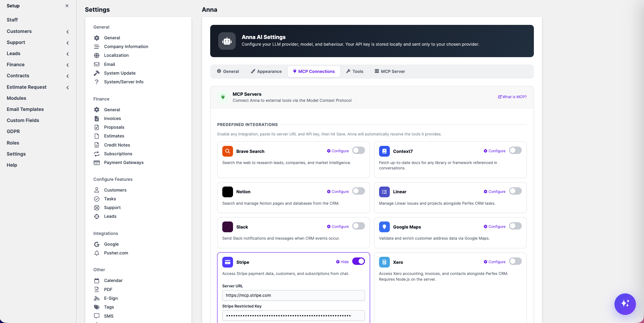The width and height of the screenshot is (644, 323).
Task: Click the signature icon beside E-Sign
Action: [x=97, y=298]
